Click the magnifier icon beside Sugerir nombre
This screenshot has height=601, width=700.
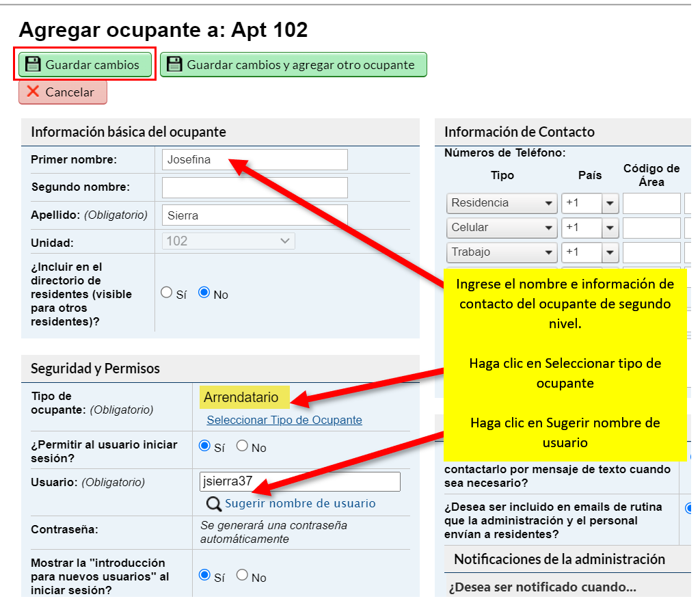pyautogui.click(x=214, y=504)
